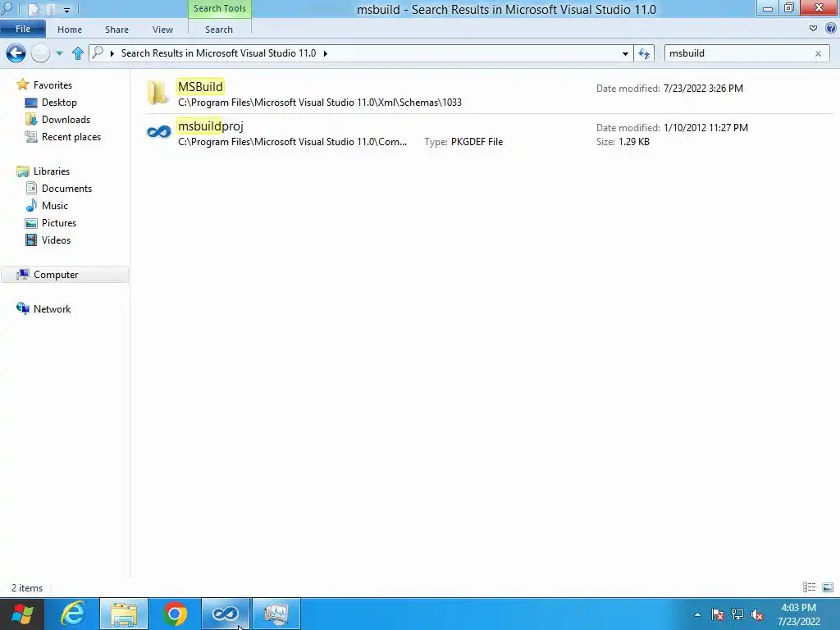Click the Properties icon in the title bar

tap(33, 9)
